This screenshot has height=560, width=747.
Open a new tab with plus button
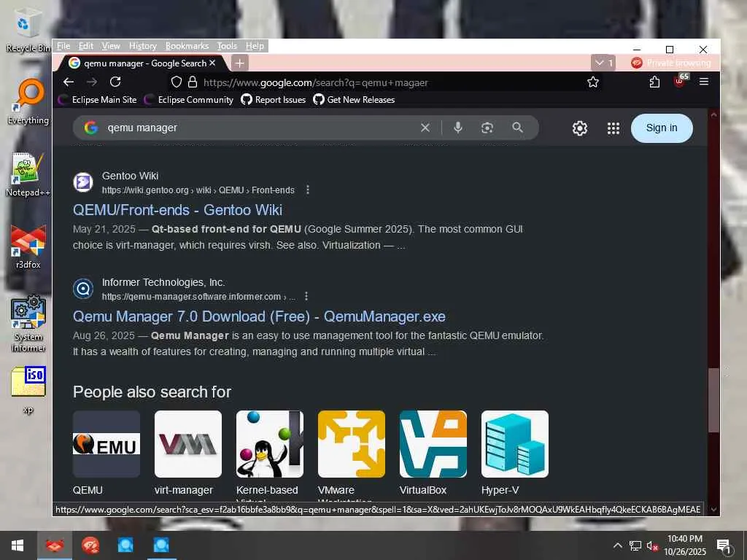[239, 63]
